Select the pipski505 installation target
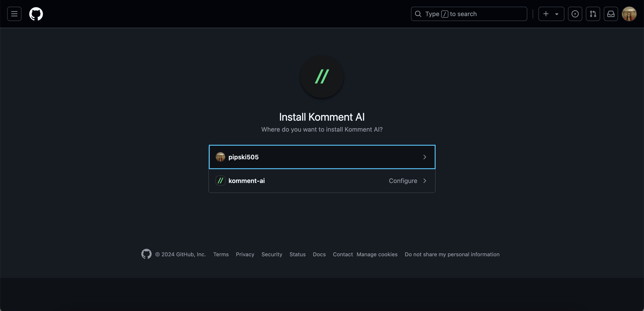The height and width of the screenshot is (311, 644). [322, 157]
